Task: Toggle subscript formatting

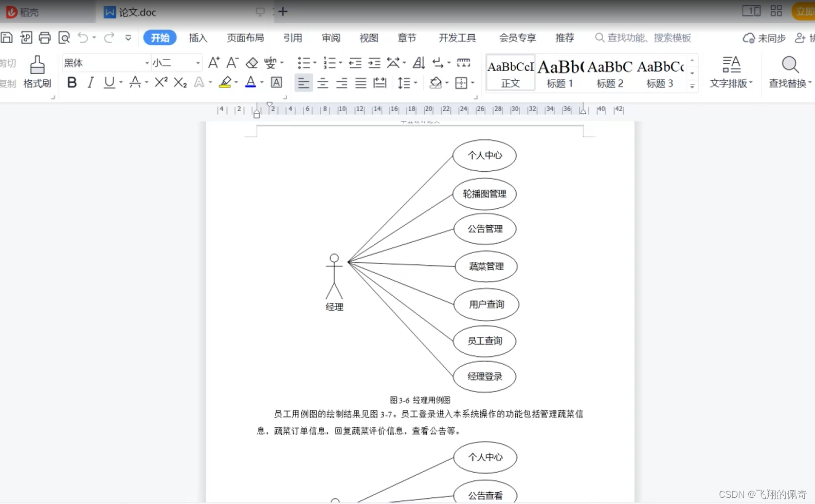Action: [x=180, y=82]
